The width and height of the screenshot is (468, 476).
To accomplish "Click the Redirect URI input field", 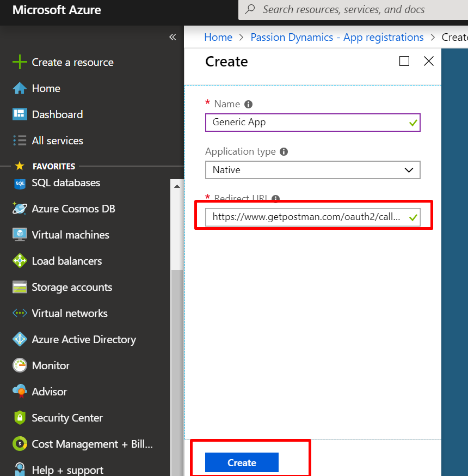I will (x=307, y=217).
